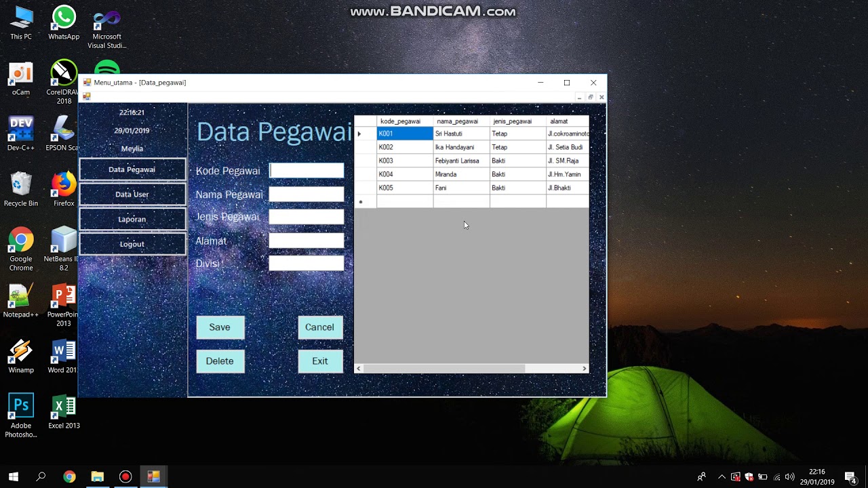Open the Data User menu
Viewport: 868px width, 488px height.
pyautogui.click(x=132, y=195)
